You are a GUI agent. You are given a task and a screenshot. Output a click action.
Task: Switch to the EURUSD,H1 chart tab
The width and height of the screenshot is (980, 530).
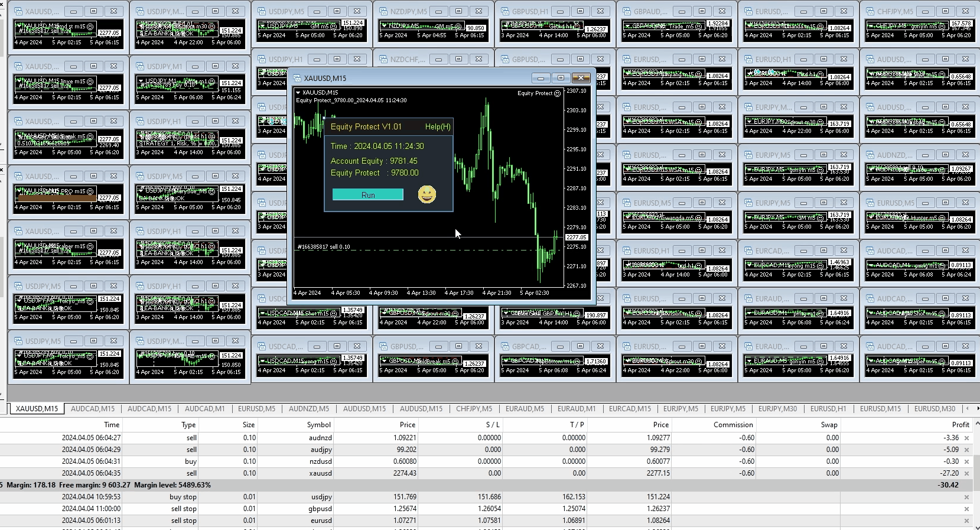coord(828,408)
